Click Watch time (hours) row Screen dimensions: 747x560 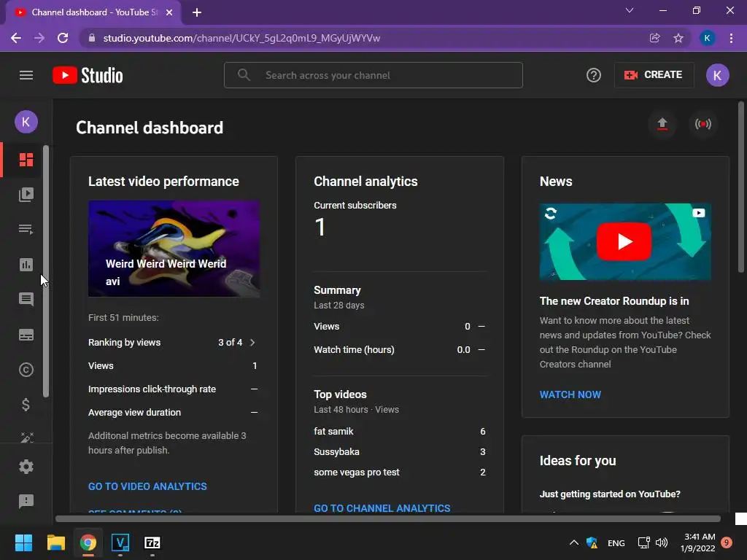click(400, 349)
